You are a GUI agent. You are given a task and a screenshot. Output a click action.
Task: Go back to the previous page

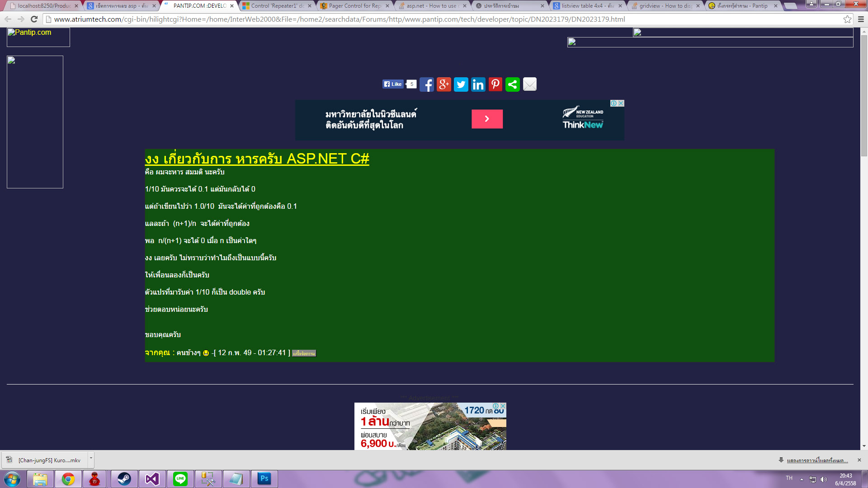coord(8,19)
